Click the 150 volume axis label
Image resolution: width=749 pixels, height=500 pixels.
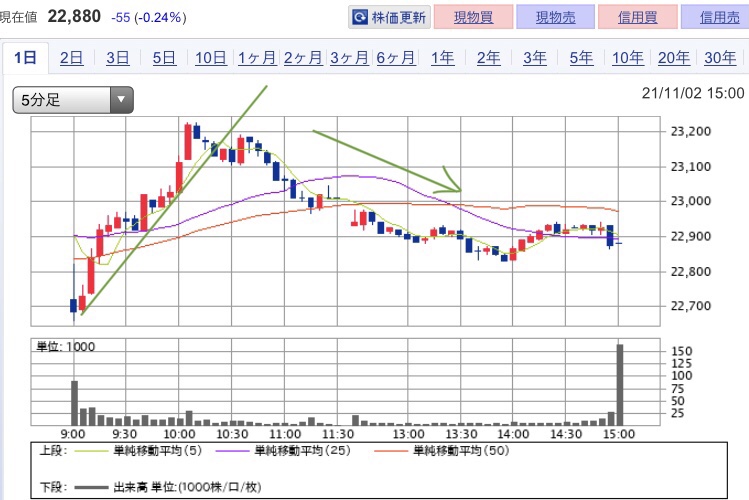[682, 351]
